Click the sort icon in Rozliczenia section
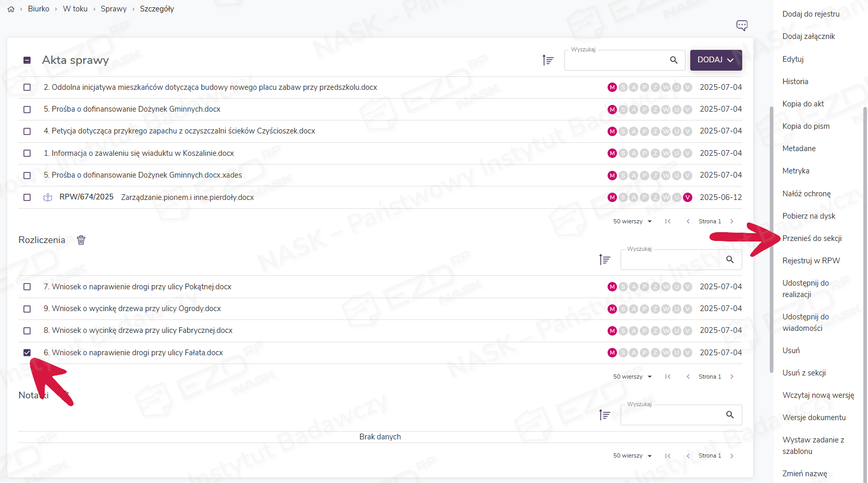The height and width of the screenshot is (483, 868). pos(604,260)
